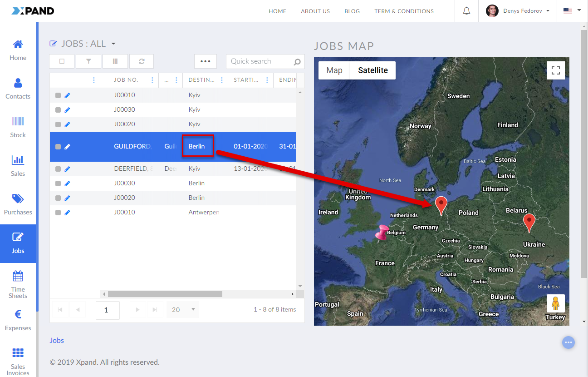This screenshot has width=588, height=377.
Task: Open the page size dropdown showing 20
Action: (182, 310)
